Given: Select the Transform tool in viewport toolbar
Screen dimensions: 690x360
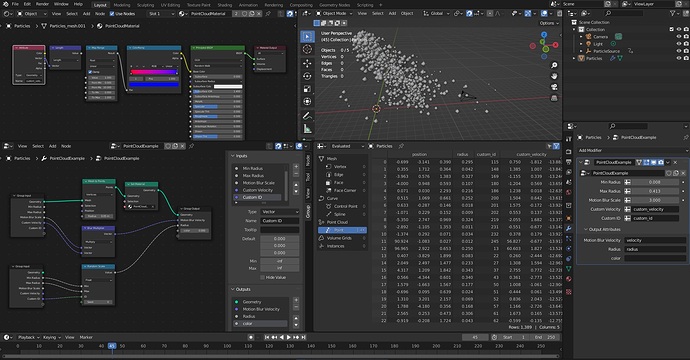Looking at the screenshot, I should point(307,102).
